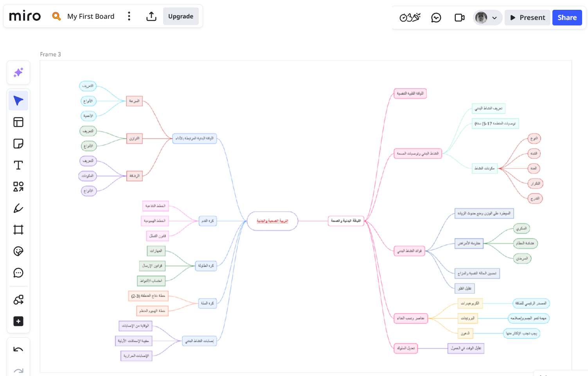Expand the user avatar dropdown
This screenshot has width=588, height=376.
(494, 18)
